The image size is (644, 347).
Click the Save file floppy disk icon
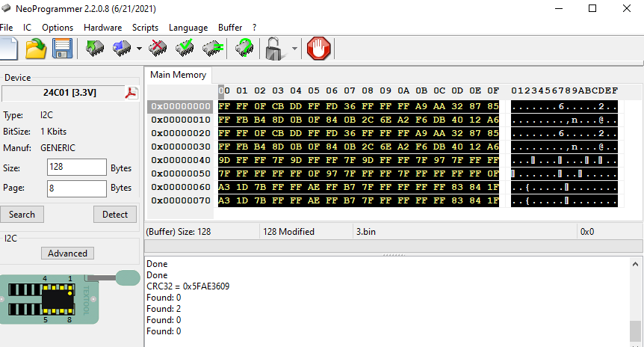click(61, 49)
